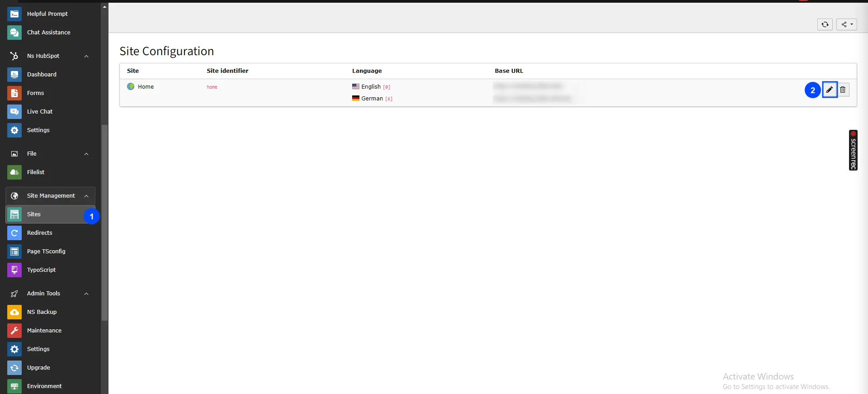The image size is (868, 394).
Task: Open the Filelist module icon
Action: click(14, 172)
